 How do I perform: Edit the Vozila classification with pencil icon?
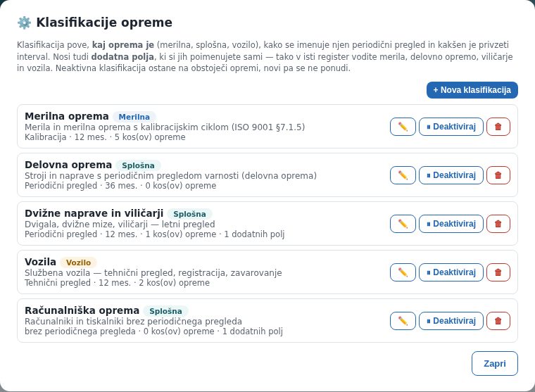[x=403, y=272]
